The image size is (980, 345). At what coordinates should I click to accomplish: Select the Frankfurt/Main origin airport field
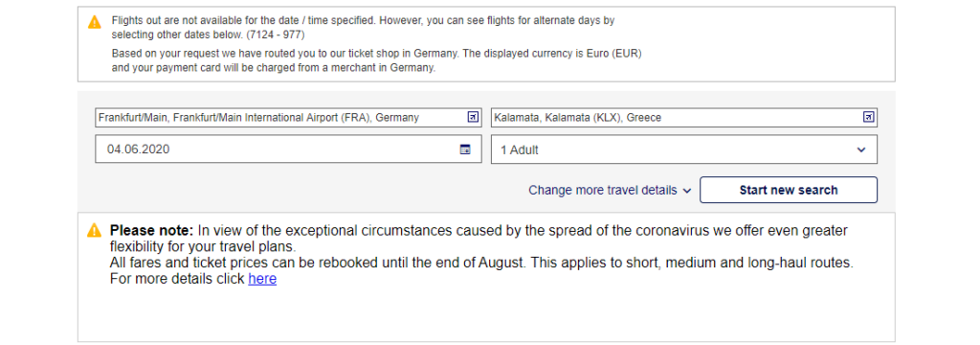288,118
